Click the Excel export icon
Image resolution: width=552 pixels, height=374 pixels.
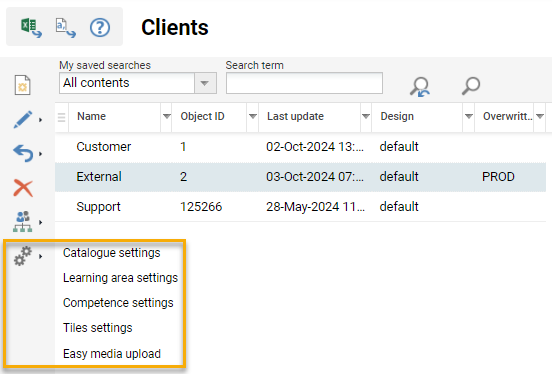31,27
